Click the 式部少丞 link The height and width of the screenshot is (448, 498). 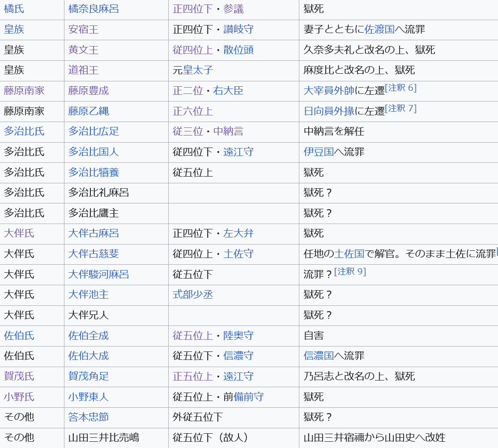coord(193,295)
